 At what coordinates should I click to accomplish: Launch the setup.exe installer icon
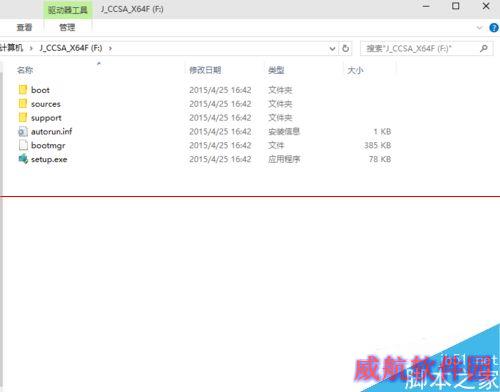pos(23,159)
